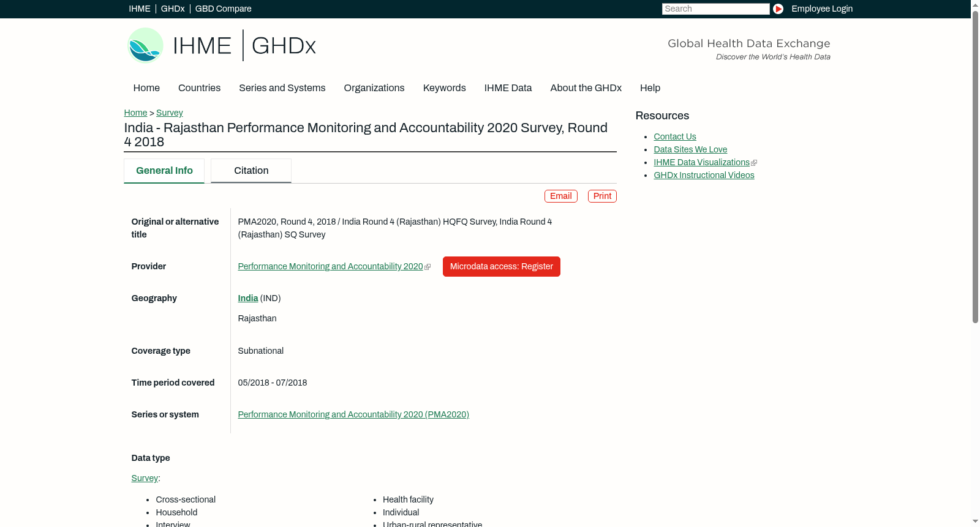Viewport: 980px width, 527px height.
Task: Open the India geography link
Action: (247, 298)
